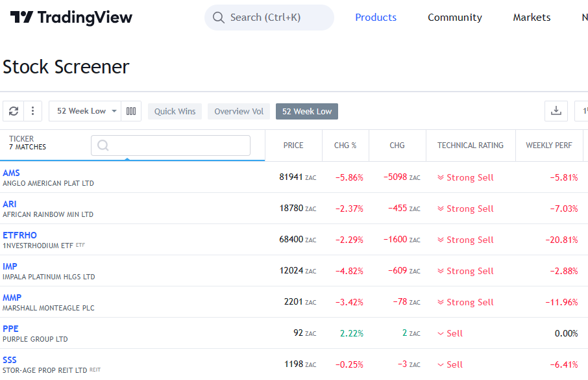Open the IMP ticker link
588x380 pixels.
tap(10, 266)
